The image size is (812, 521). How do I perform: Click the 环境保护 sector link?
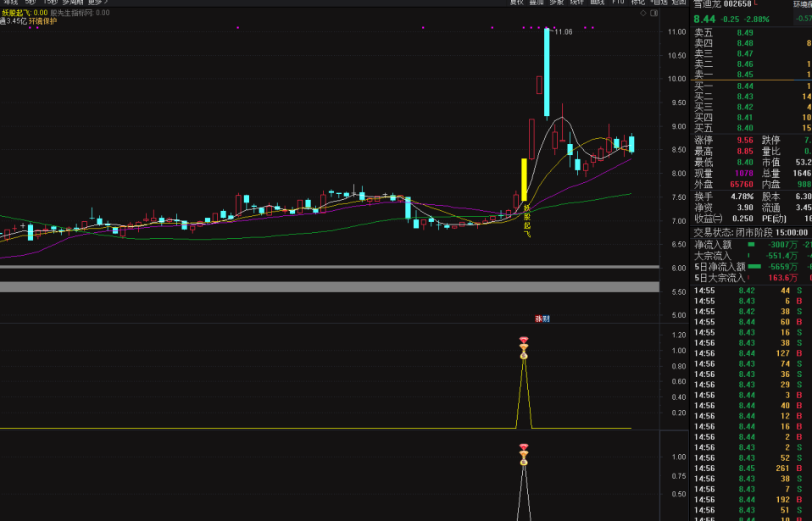click(42, 21)
